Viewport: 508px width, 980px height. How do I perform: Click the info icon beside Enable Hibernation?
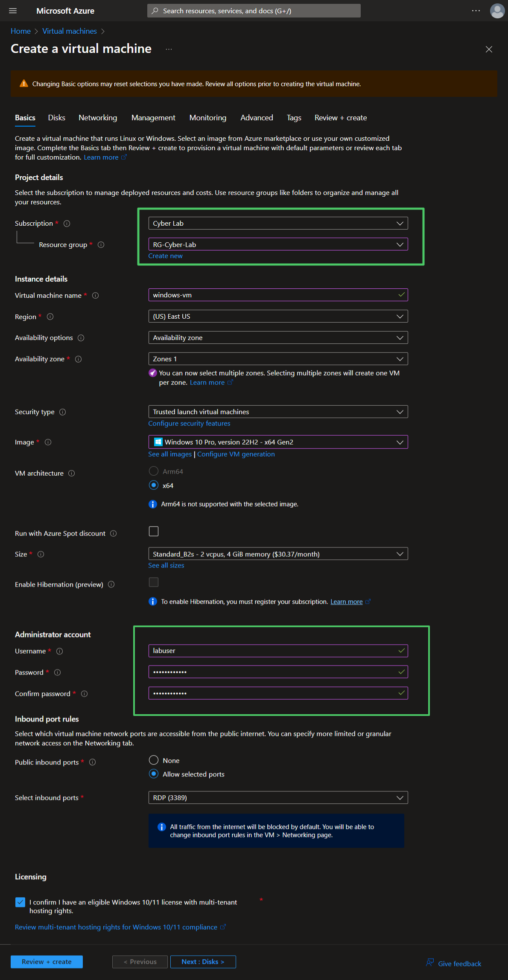(x=111, y=585)
